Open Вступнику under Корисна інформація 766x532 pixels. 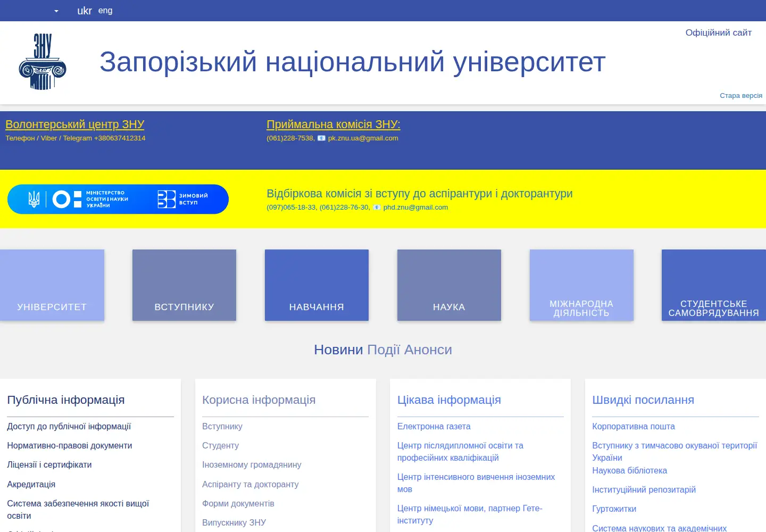(x=222, y=427)
